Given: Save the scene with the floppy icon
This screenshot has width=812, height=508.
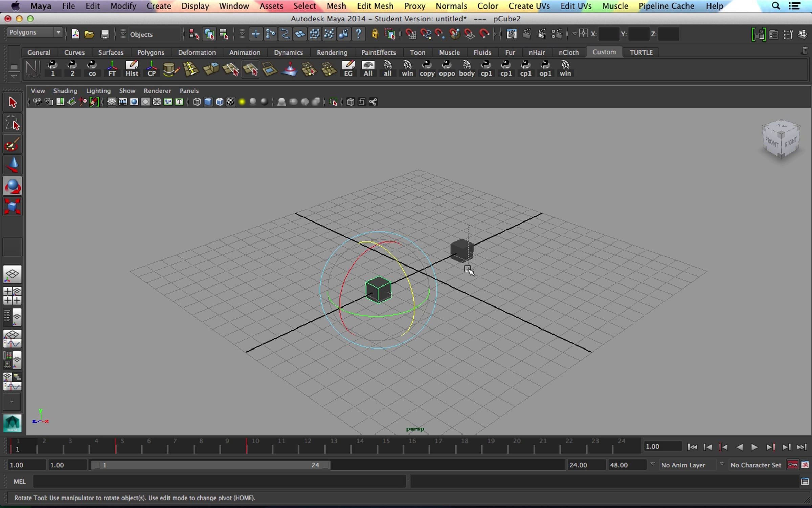Looking at the screenshot, I should pyautogui.click(x=105, y=34).
